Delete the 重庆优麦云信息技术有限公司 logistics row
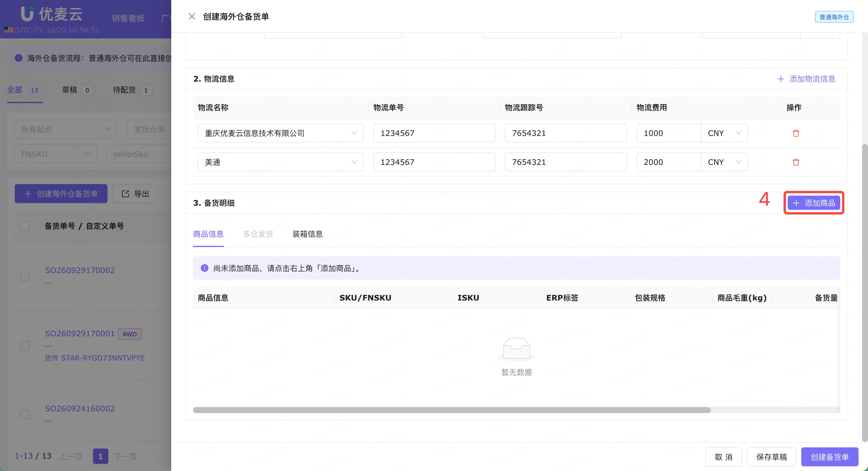Image resolution: width=868 pixels, height=471 pixels. point(796,133)
